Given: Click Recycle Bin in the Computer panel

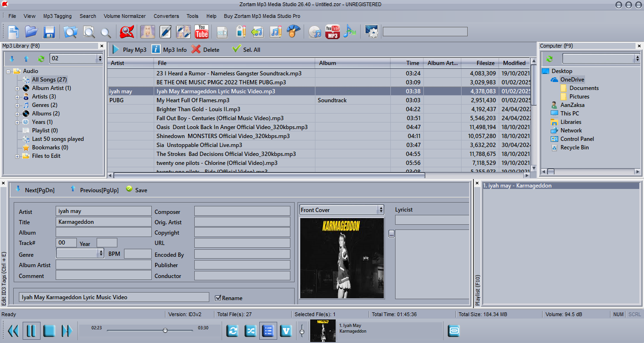Looking at the screenshot, I should pos(574,147).
